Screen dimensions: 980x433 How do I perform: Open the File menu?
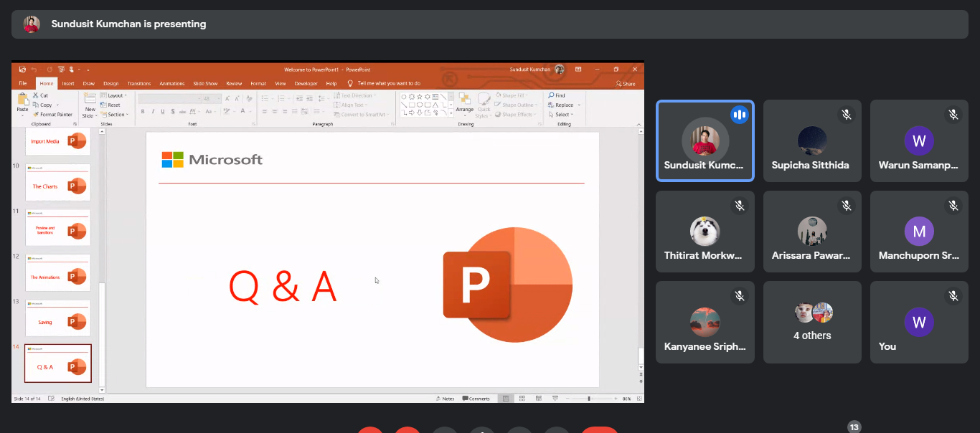pyautogui.click(x=23, y=84)
